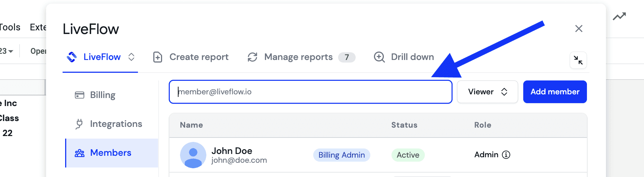Click the Billing Admin badge

341,155
